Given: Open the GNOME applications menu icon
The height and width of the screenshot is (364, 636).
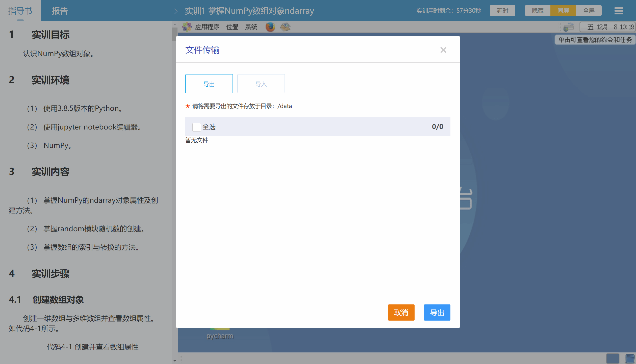Looking at the screenshot, I should pyautogui.click(x=187, y=27).
